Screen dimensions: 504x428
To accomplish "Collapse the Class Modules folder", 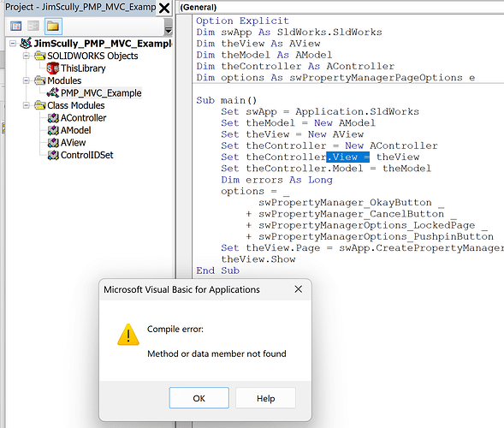I will (27, 105).
